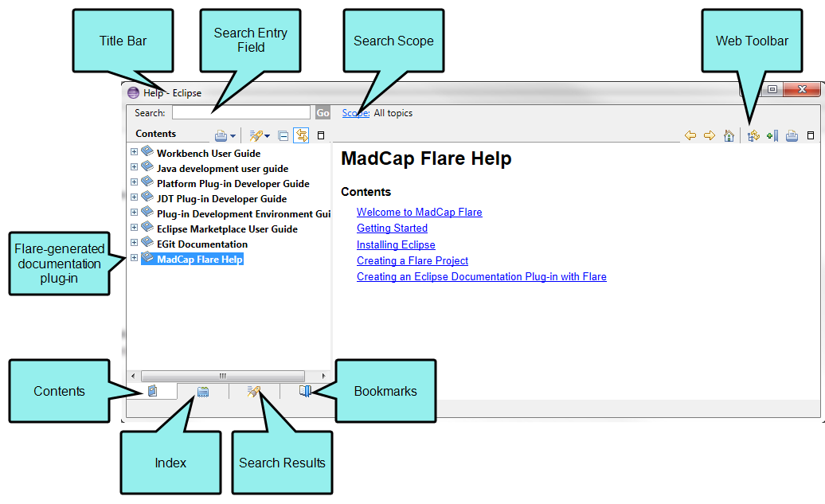
Task: Click the 'All topics' scope text
Action: pos(393,113)
